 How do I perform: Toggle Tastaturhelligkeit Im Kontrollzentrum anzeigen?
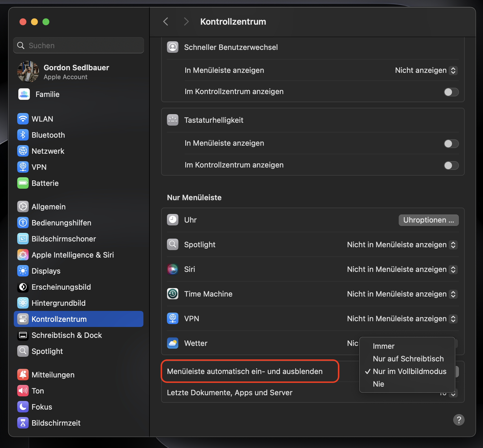(x=451, y=165)
